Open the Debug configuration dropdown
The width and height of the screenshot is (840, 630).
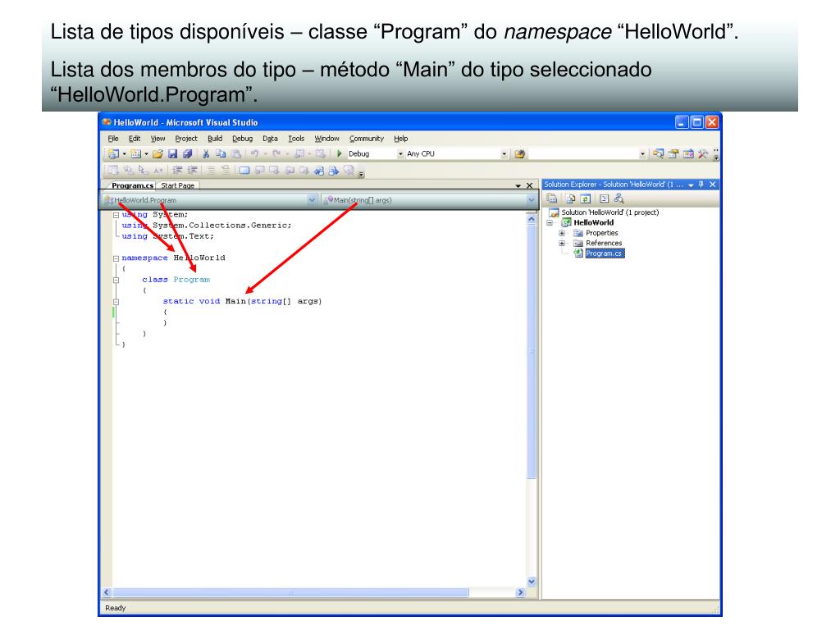click(399, 153)
